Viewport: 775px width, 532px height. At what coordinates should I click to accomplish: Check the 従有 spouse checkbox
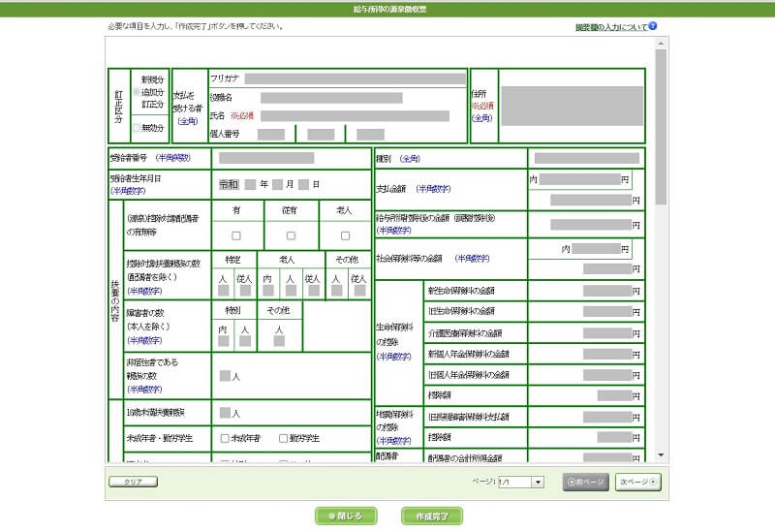pos(291,235)
